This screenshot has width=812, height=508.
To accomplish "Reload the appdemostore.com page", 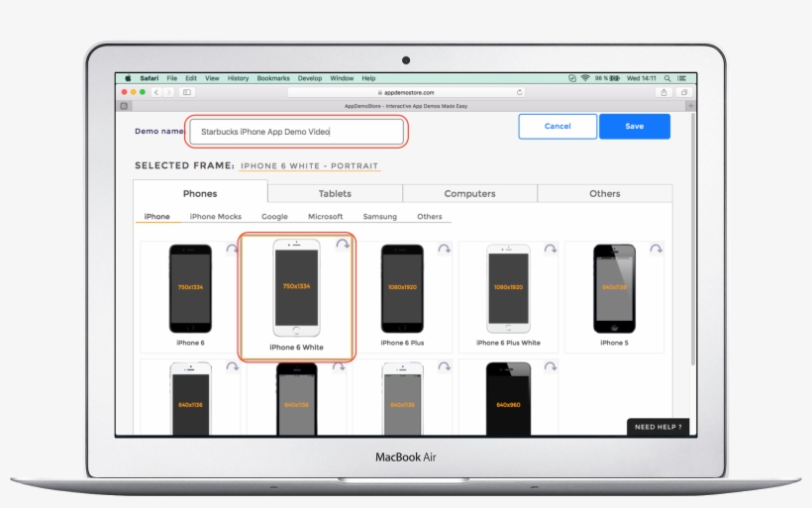I will [520, 92].
